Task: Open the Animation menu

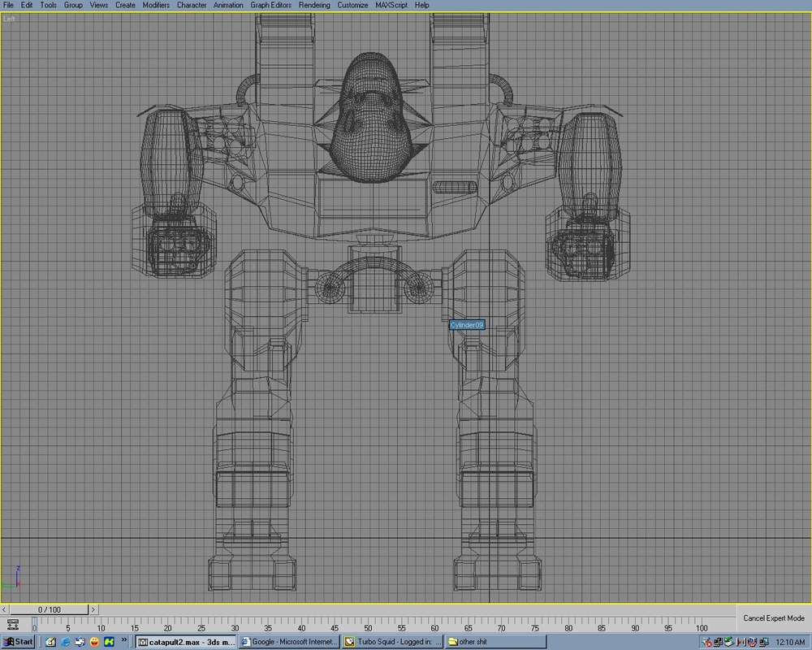Action: click(228, 5)
